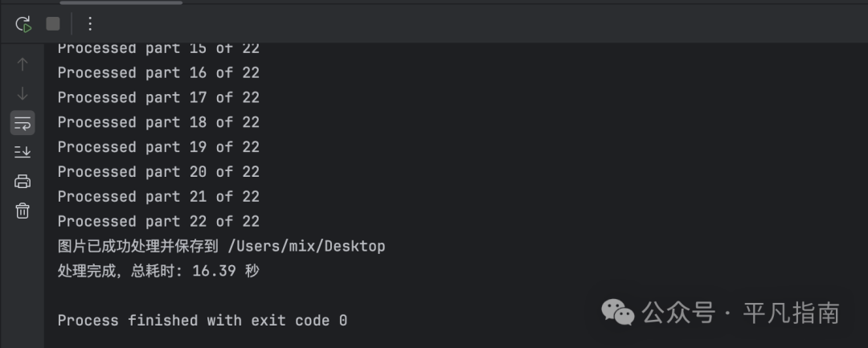This screenshot has width=868, height=348.
Task: Click on 'Processed part 20 of 22' output
Action: (158, 172)
